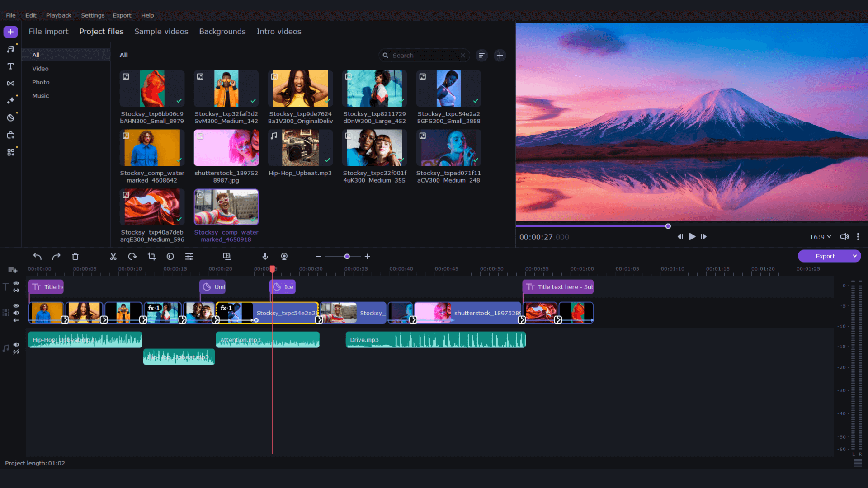Click the Undo arrow in the timeline toolbar
The image size is (868, 488).
[x=37, y=256]
